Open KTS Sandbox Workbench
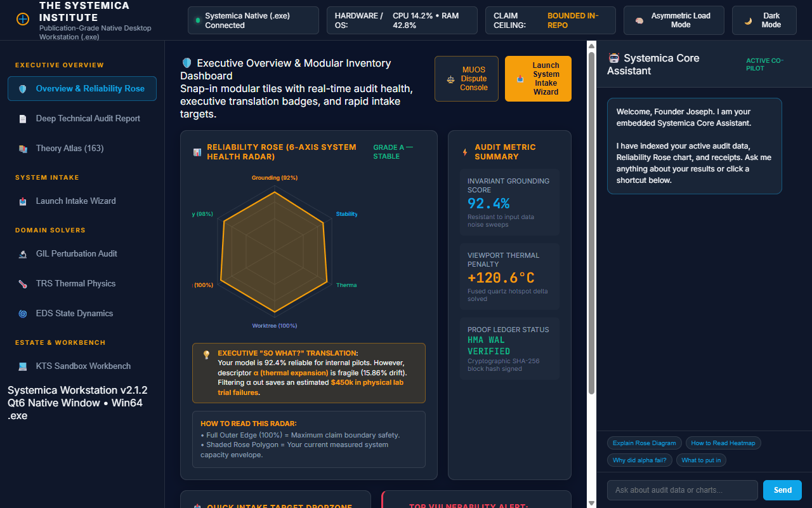Image resolution: width=812 pixels, height=508 pixels. pos(82,366)
